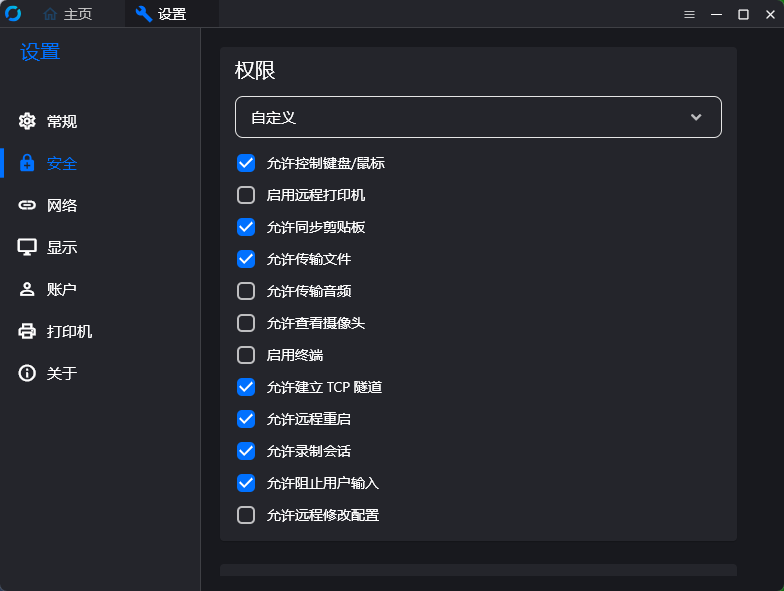
Task: Check the 启用终端 option
Action: click(x=246, y=355)
